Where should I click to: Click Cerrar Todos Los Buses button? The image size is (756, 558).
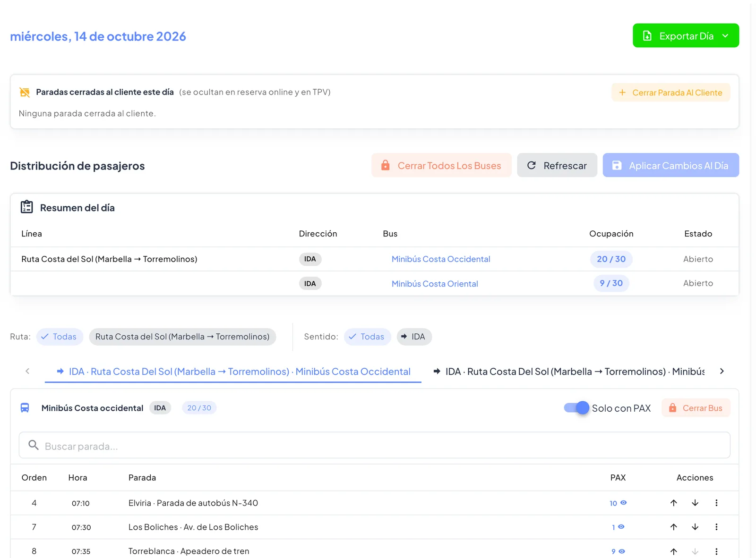click(x=441, y=165)
